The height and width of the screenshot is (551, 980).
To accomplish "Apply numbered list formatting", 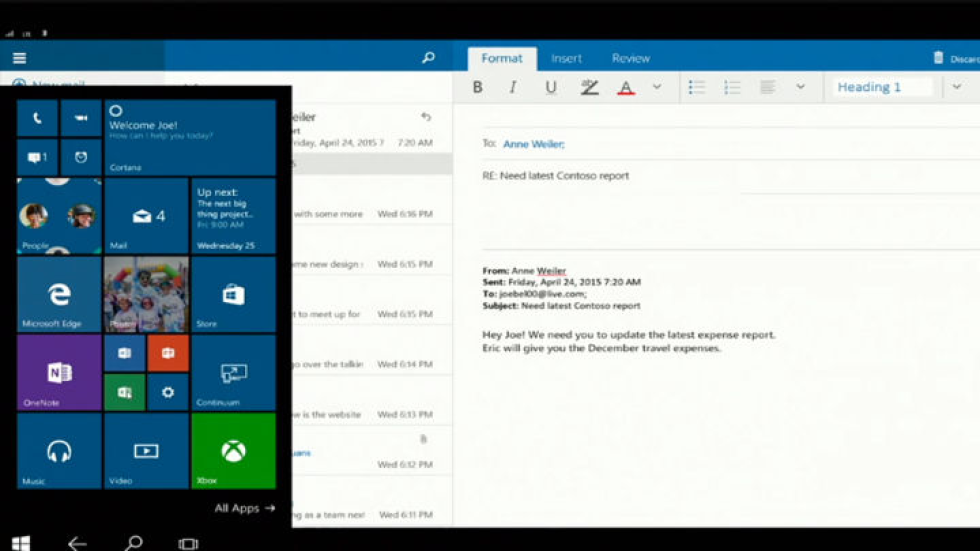I will (732, 88).
